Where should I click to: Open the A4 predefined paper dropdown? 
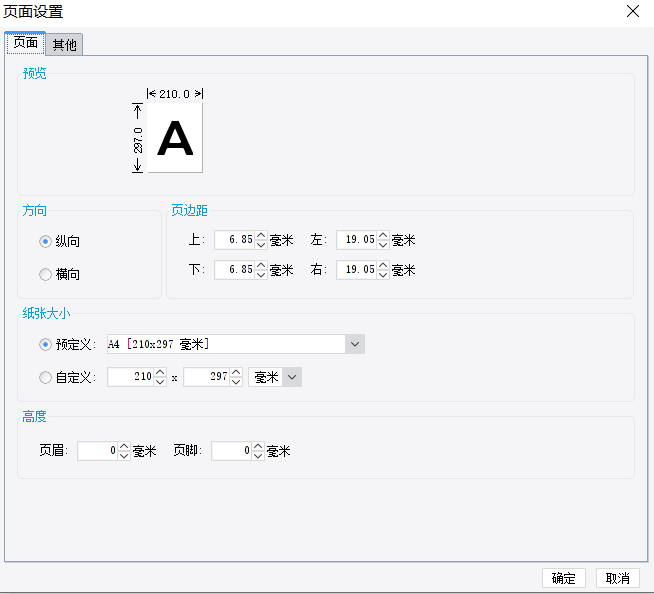point(355,344)
